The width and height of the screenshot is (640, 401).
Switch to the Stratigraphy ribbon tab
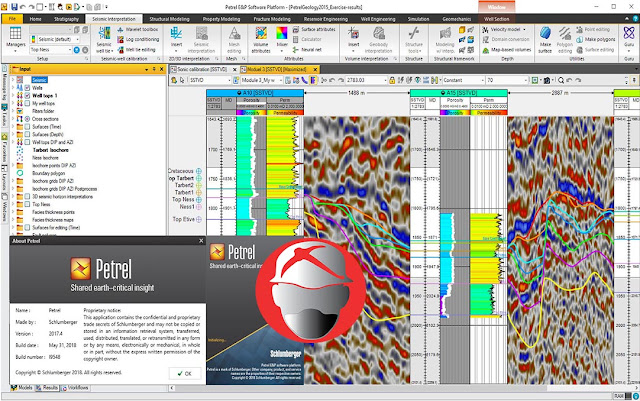pos(66,19)
